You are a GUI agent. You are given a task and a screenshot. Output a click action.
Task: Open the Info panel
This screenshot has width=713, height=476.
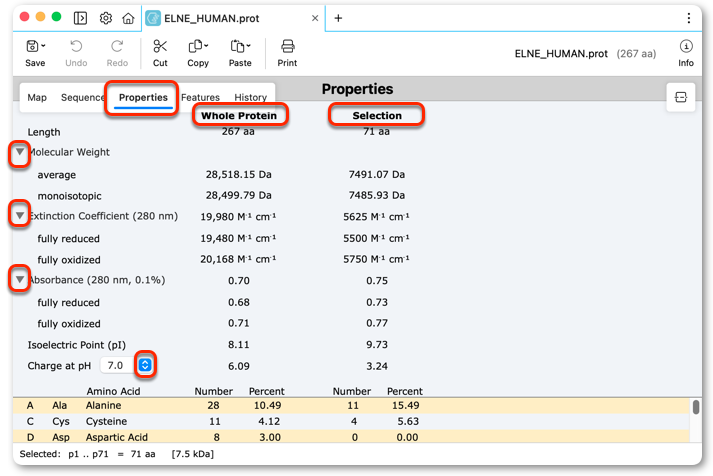click(686, 53)
